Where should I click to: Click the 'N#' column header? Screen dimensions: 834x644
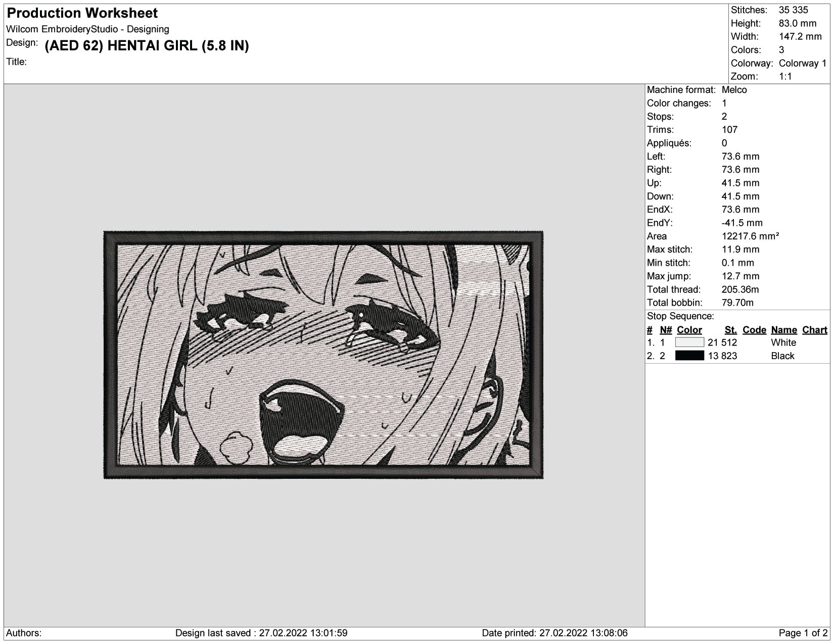click(666, 330)
